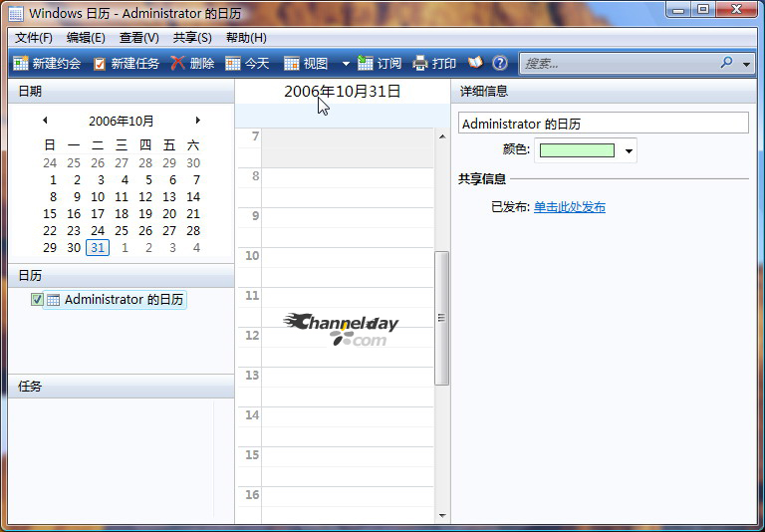Open the 文件(F) menu
Viewport: 765px width, 532px height.
click(34, 38)
